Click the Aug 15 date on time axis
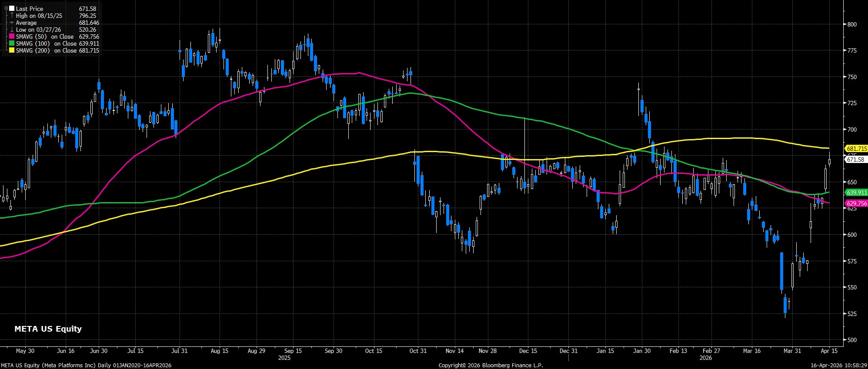This screenshot has height=369, width=868. click(x=219, y=351)
